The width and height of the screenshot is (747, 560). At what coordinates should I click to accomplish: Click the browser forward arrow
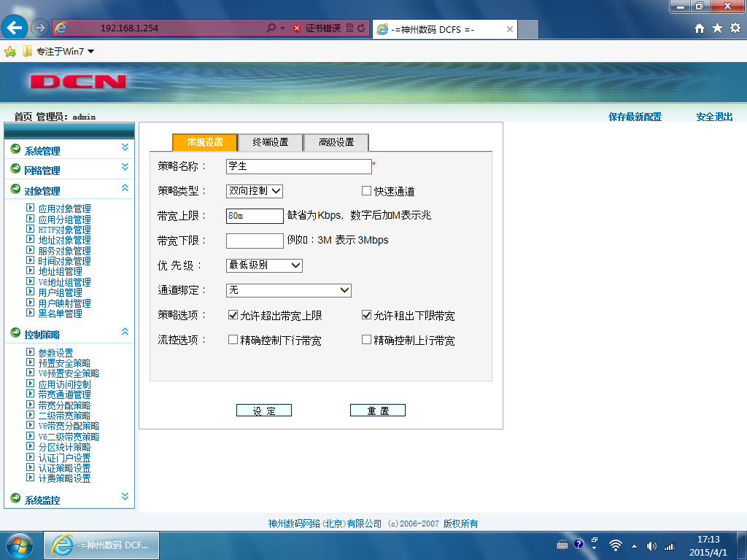[x=40, y=28]
